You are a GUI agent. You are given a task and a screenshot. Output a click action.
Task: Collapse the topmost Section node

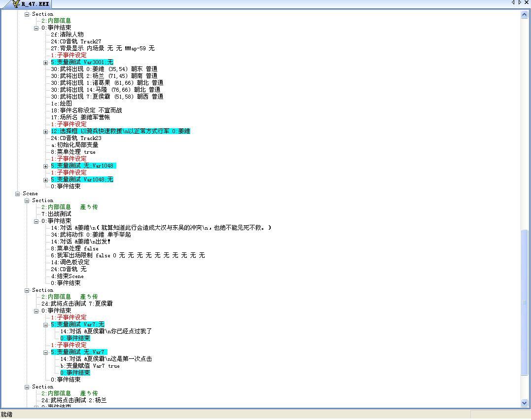tap(27, 14)
